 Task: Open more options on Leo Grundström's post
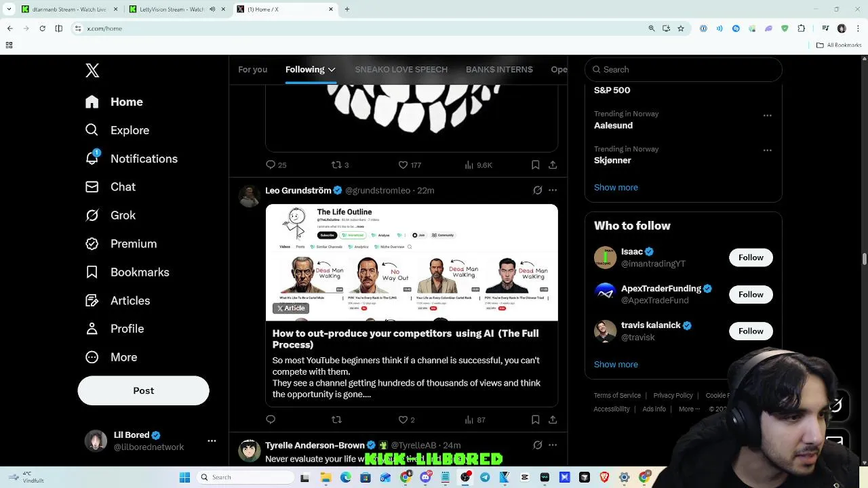pos(553,190)
